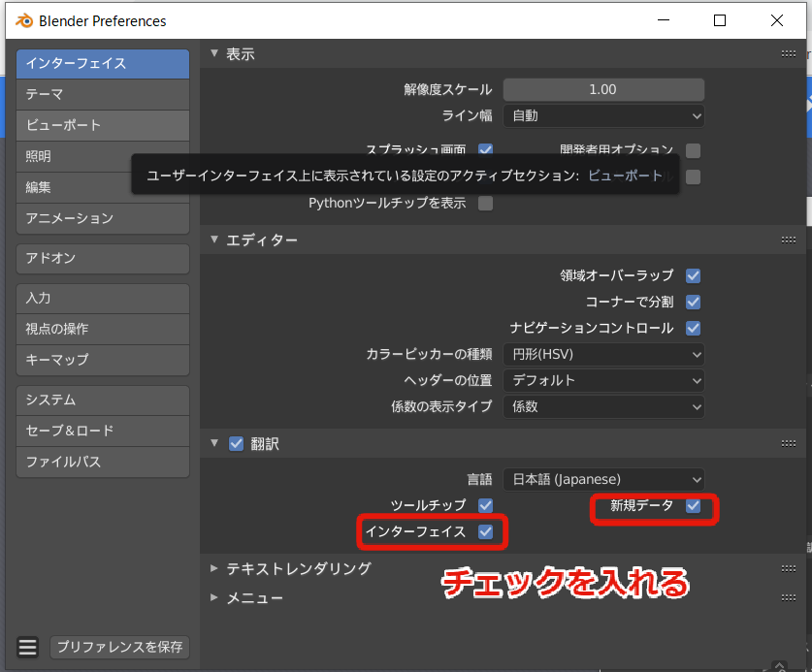
Task: Grab the drag handle dots of 表示 panel
Action: pyautogui.click(x=788, y=54)
